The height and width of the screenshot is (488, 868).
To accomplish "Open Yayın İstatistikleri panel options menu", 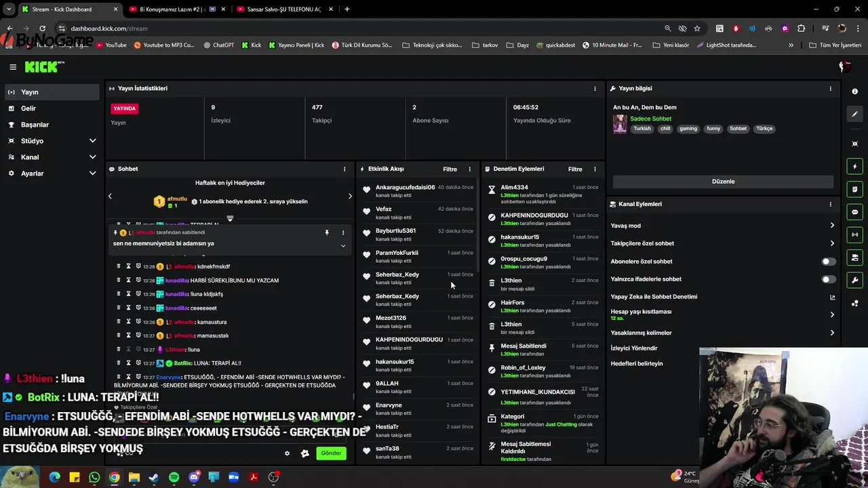I will tap(595, 89).
